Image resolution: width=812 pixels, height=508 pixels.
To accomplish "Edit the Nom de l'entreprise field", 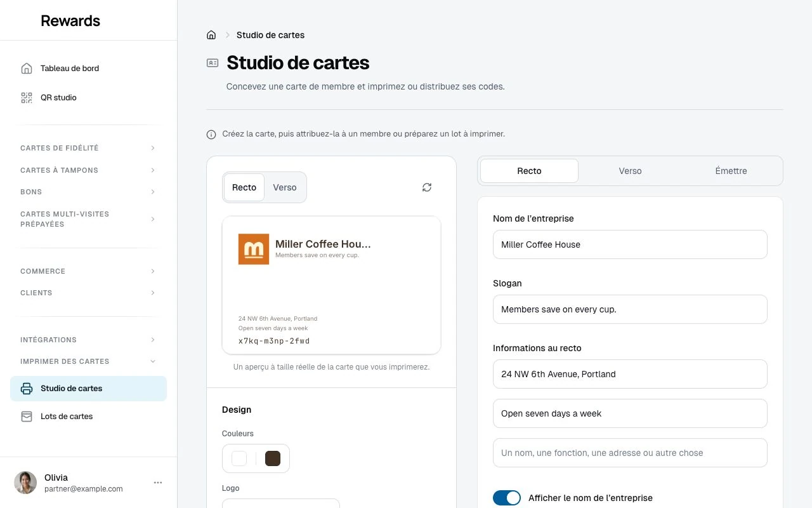I will click(x=630, y=244).
